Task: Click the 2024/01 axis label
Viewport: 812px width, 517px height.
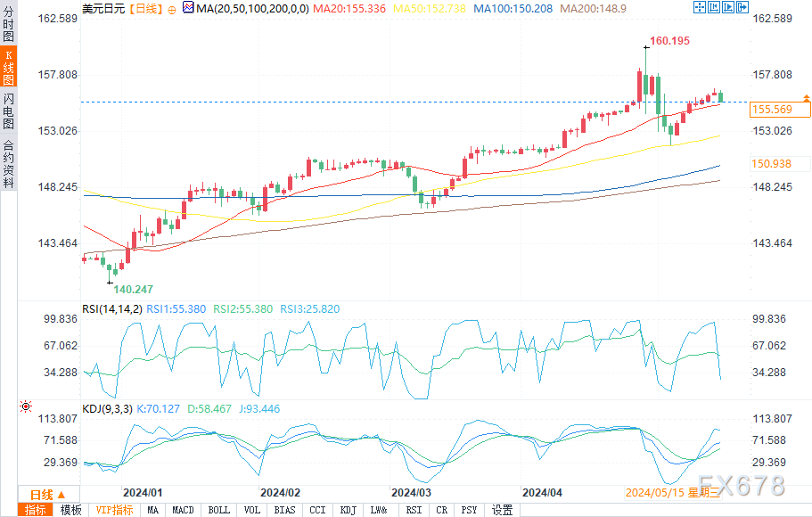Action: 143,493
